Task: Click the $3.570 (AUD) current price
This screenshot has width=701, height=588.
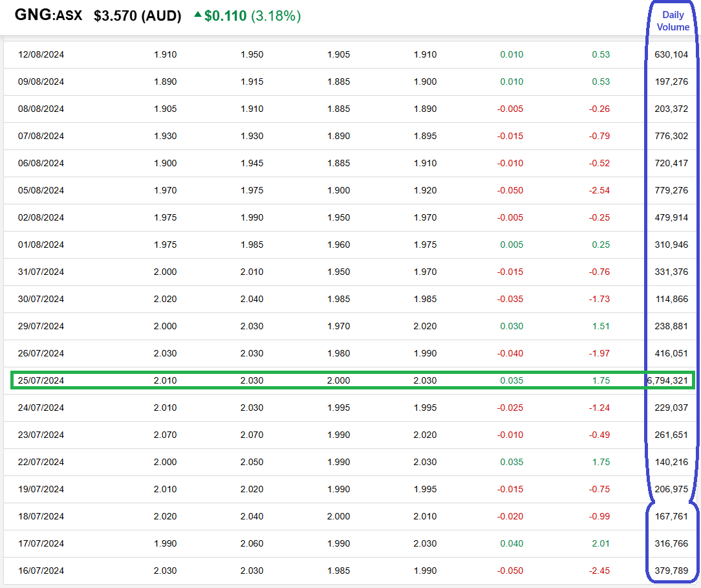Action: [137, 16]
